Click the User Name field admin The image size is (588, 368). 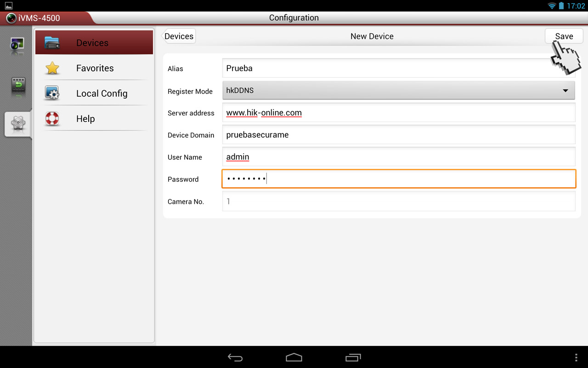[399, 157]
